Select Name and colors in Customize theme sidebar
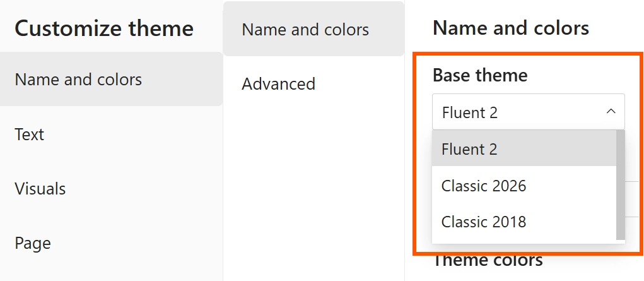 pos(78,80)
